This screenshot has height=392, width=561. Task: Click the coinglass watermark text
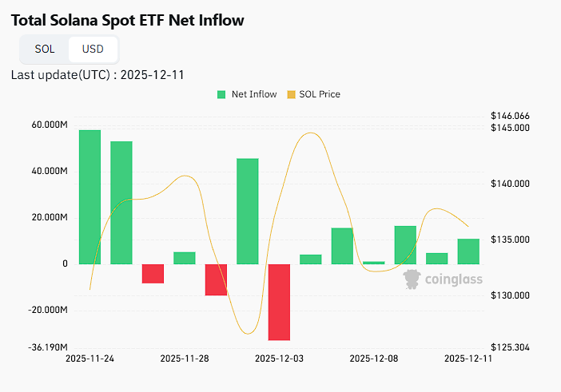(453, 279)
